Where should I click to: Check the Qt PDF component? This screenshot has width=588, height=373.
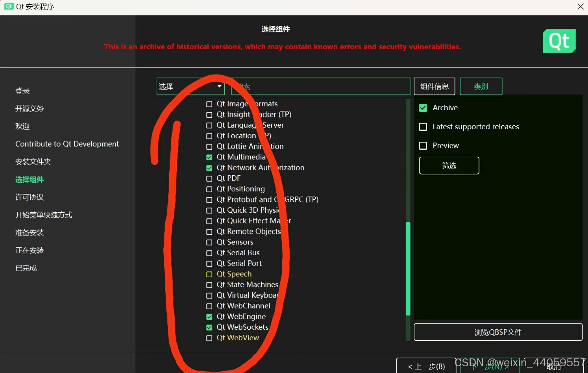tap(209, 178)
